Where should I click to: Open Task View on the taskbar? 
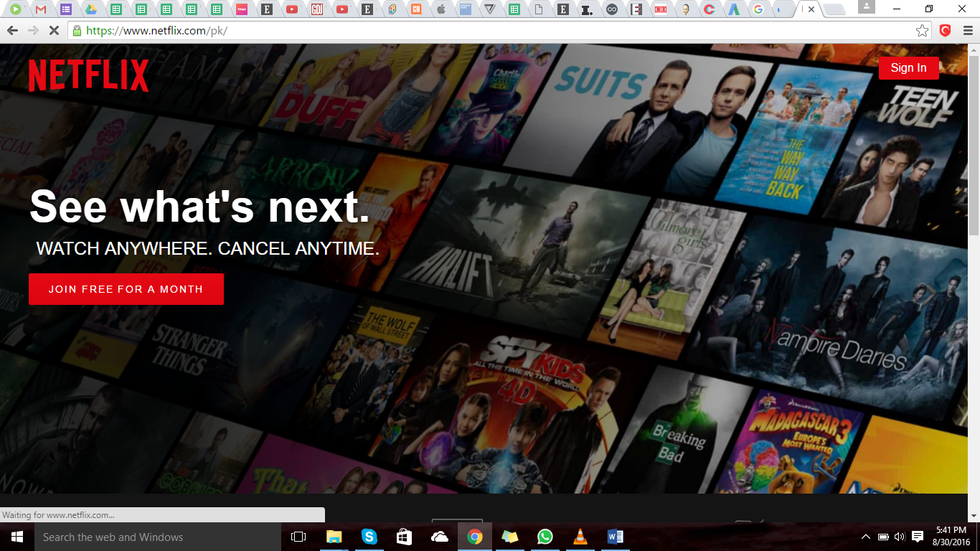click(x=298, y=537)
